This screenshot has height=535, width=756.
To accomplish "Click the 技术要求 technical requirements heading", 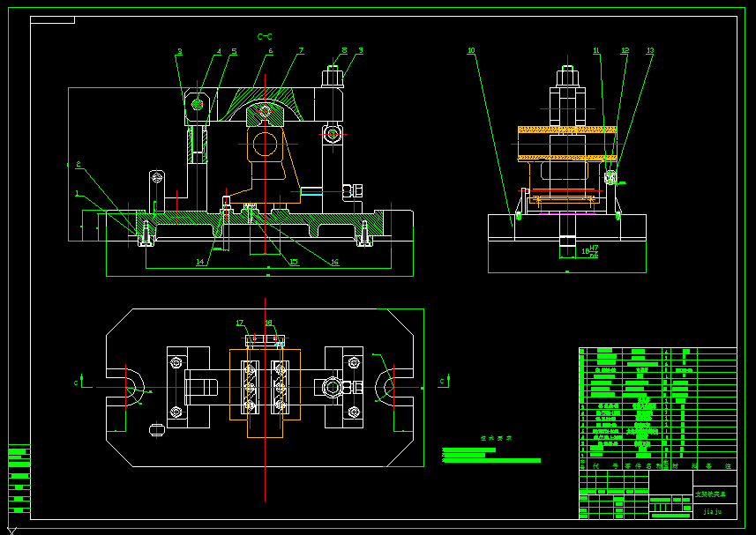I will [x=496, y=438].
